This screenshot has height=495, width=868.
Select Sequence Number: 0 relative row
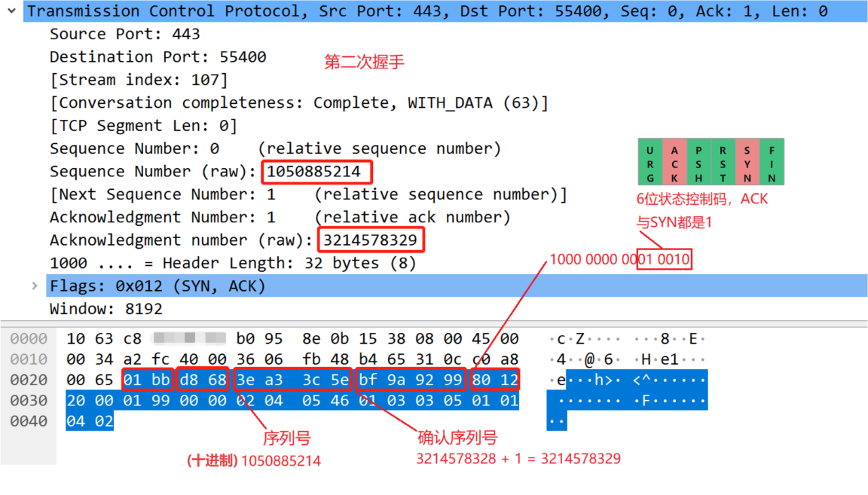275,148
